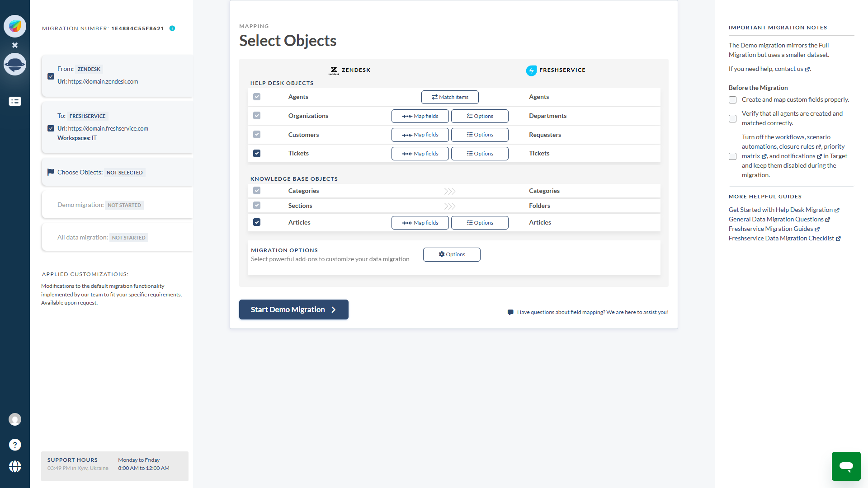
Task: Open the planet avatar icon in sidebar
Action: pyautogui.click(x=15, y=64)
